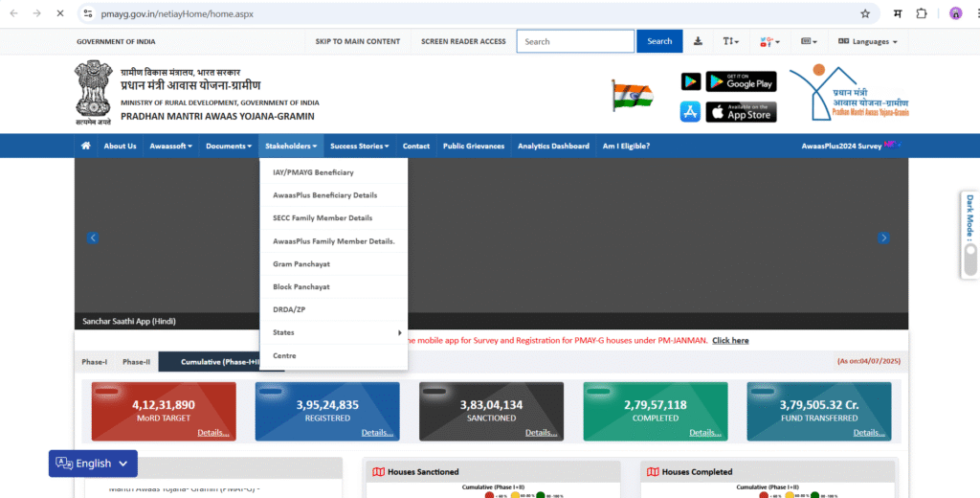Click the Indian national emblem logo

point(93,93)
